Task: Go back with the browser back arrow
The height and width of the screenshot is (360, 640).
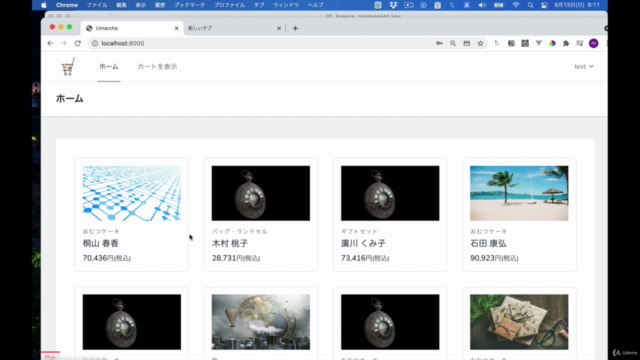Action: (x=50, y=43)
